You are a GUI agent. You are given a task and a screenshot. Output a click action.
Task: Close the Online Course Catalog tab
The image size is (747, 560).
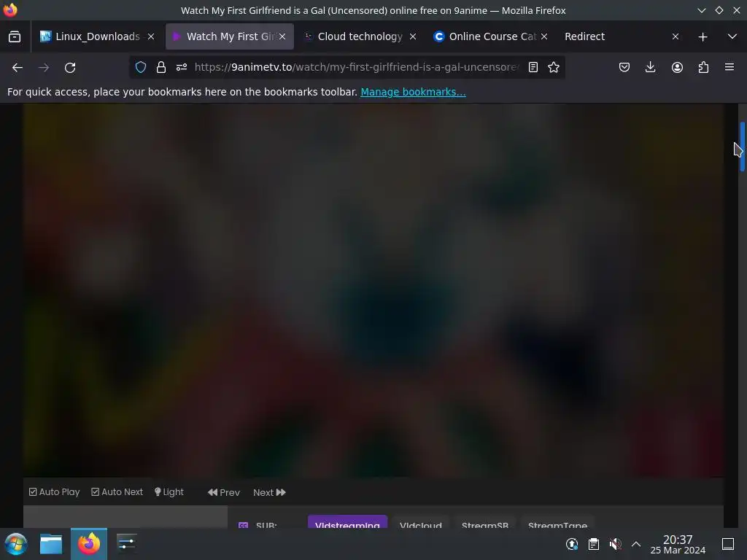(544, 36)
